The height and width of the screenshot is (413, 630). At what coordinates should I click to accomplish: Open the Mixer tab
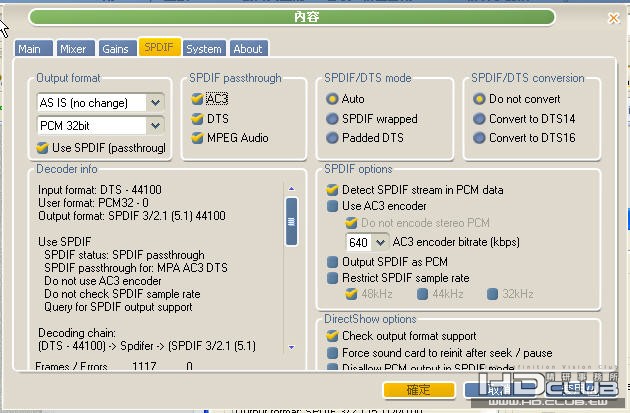tap(76, 48)
